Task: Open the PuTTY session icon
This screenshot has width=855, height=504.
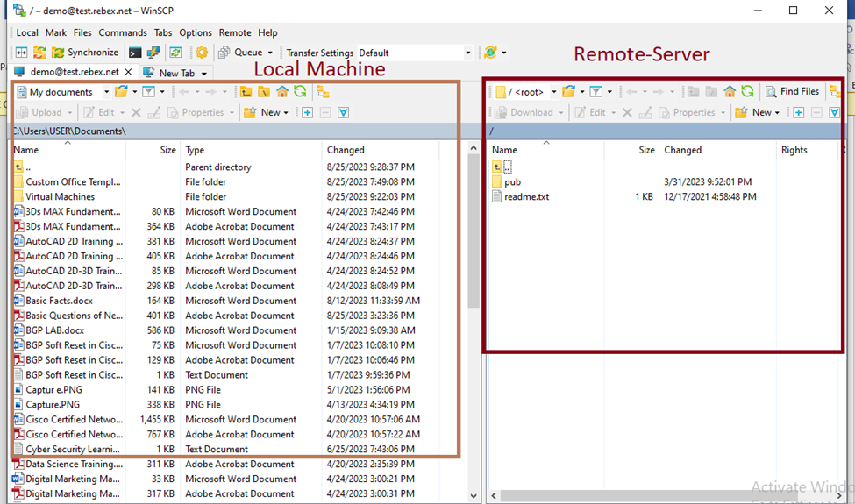Action: click(x=153, y=53)
